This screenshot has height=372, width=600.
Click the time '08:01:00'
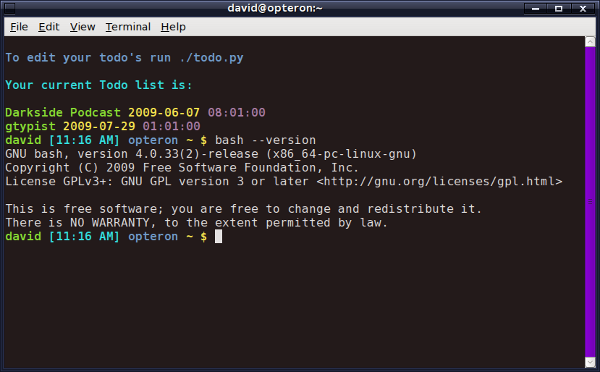pyautogui.click(x=236, y=113)
